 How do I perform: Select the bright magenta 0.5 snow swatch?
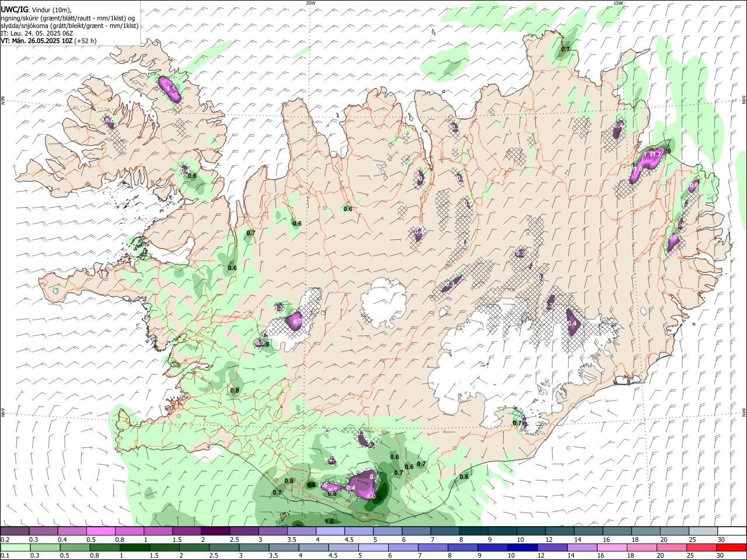point(101,531)
